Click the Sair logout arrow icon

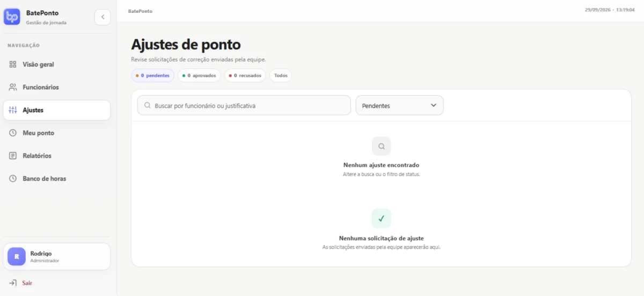[13, 283]
